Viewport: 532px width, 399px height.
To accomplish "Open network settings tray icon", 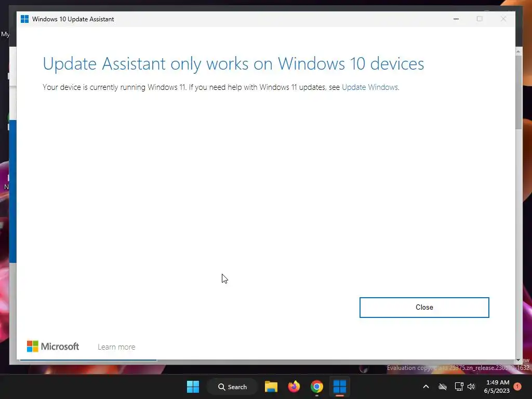I will coord(459,387).
